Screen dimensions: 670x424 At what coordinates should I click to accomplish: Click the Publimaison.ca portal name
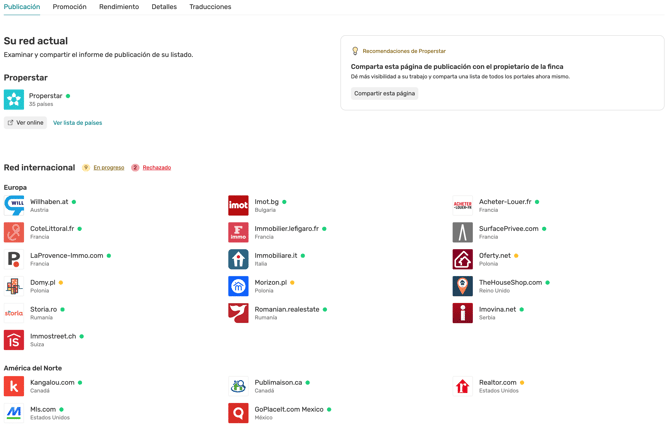click(x=278, y=383)
